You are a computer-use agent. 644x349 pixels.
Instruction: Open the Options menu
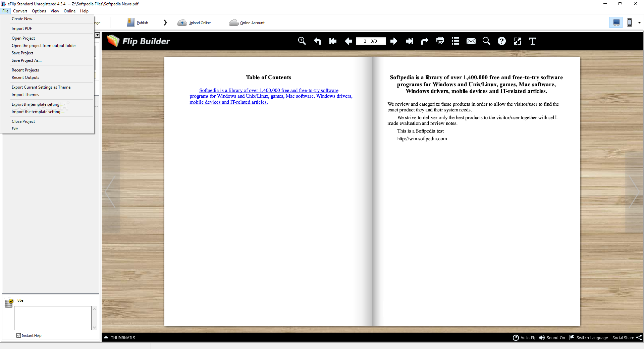coord(39,11)
